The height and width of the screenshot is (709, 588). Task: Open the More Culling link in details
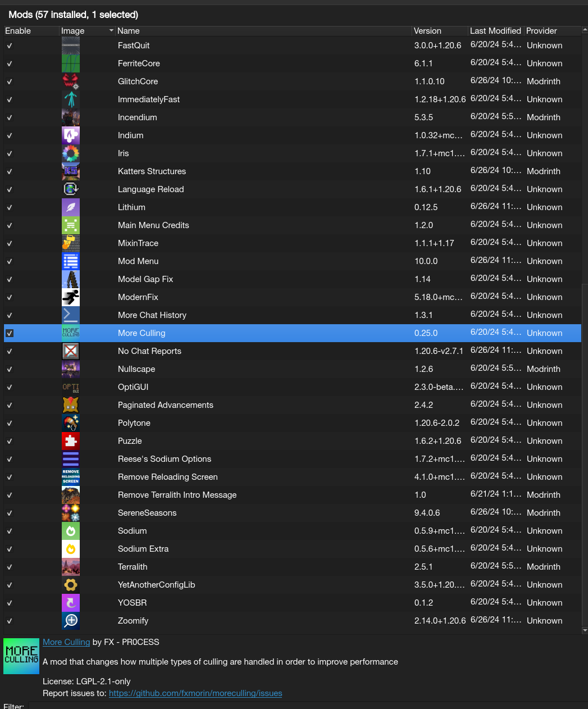click(x=66, y=642)
